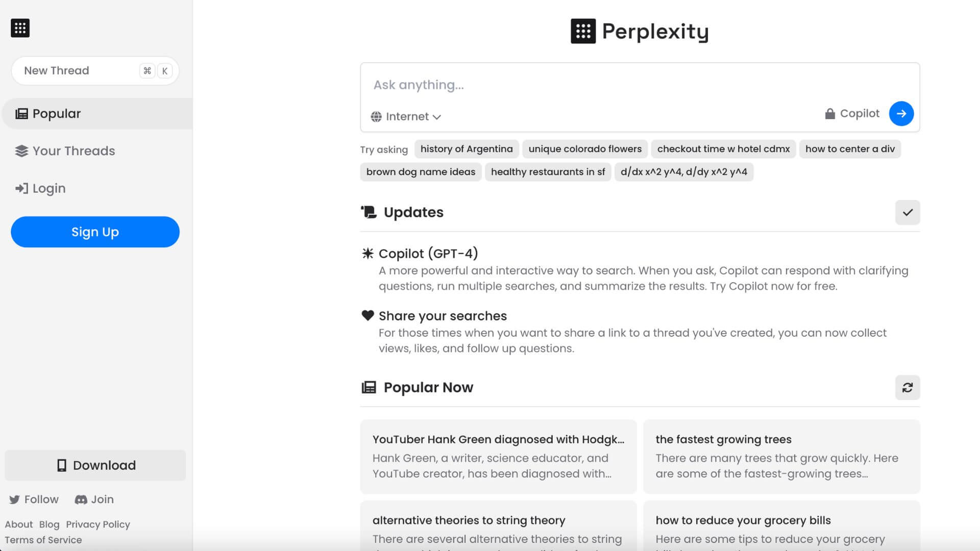Open the Internet focus dropdown
This screenshot has height=551, width=980.
click(x=406, y=117)
